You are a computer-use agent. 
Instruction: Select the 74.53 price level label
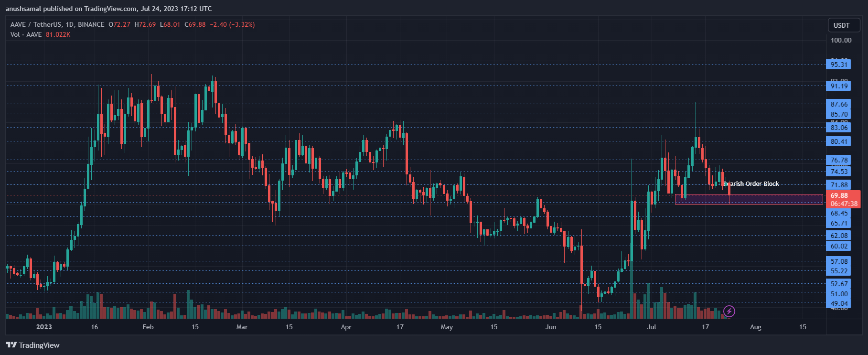click(839, 172)
